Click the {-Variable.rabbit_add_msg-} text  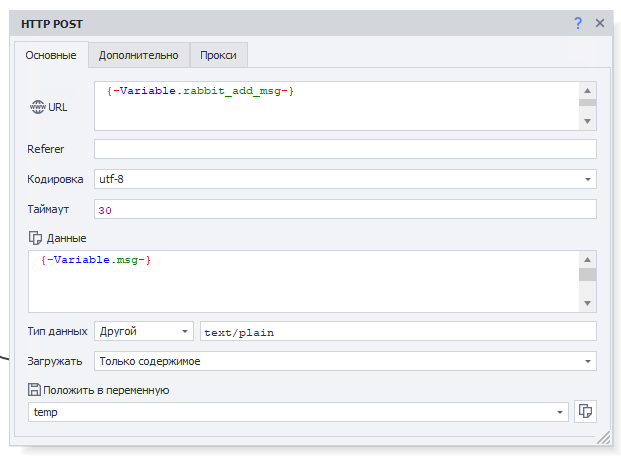[x=200, y=91]
